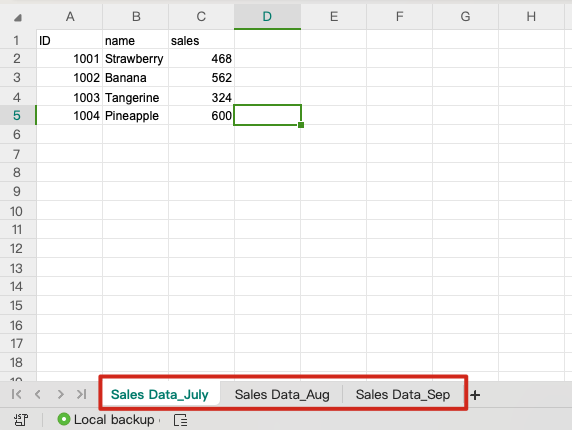The width and height of the screenshot is (572, 430).
Task: Jump to first sheet with navigation arrow
Action: (x=16, y=394)
